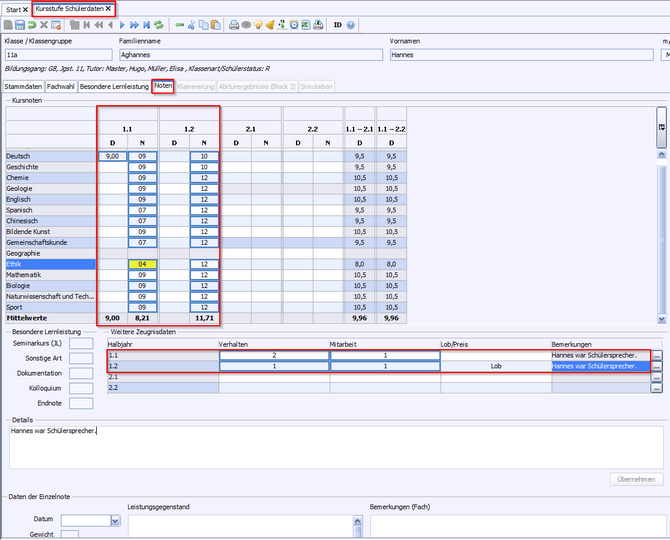Viewport: 670px width, 540px height.
Task: Click the yellow Ethik grade cell 04
Action: [x=142, y=264]
